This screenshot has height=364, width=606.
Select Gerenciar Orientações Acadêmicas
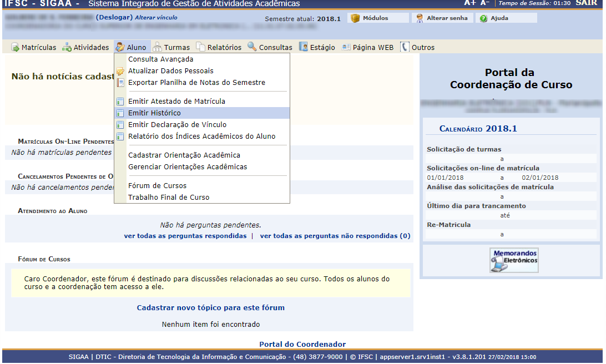[x=188, y=166]
